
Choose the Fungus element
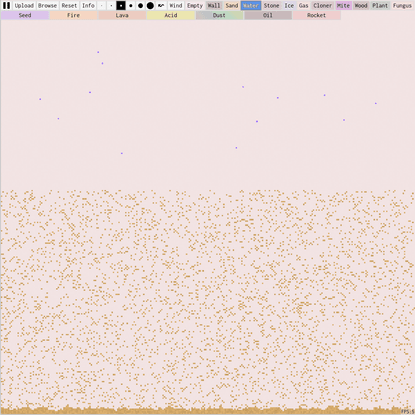[x=402, y=5]
